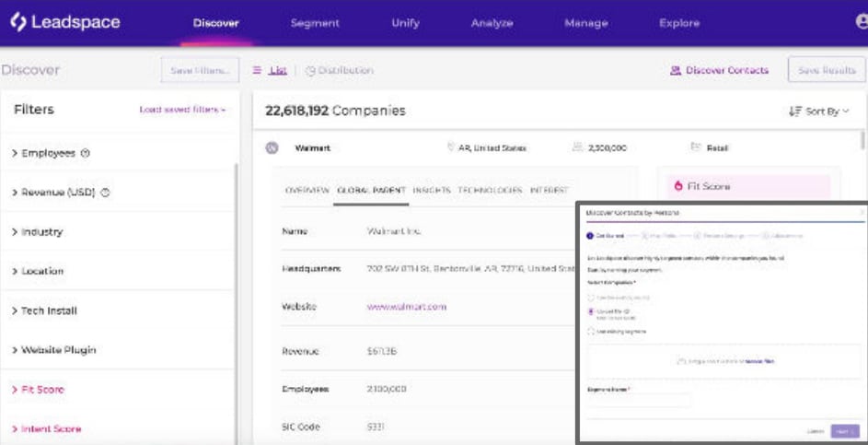868x445 pixels.
Task: Open the www.walmart.com website link
Action: tap(407, 307)
